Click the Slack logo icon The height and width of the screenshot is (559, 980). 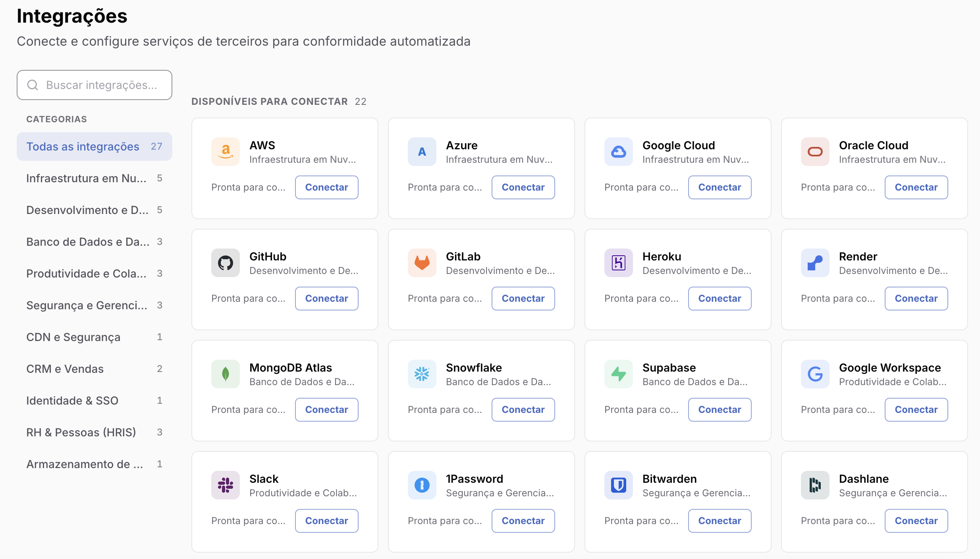[x=226, y=485]
